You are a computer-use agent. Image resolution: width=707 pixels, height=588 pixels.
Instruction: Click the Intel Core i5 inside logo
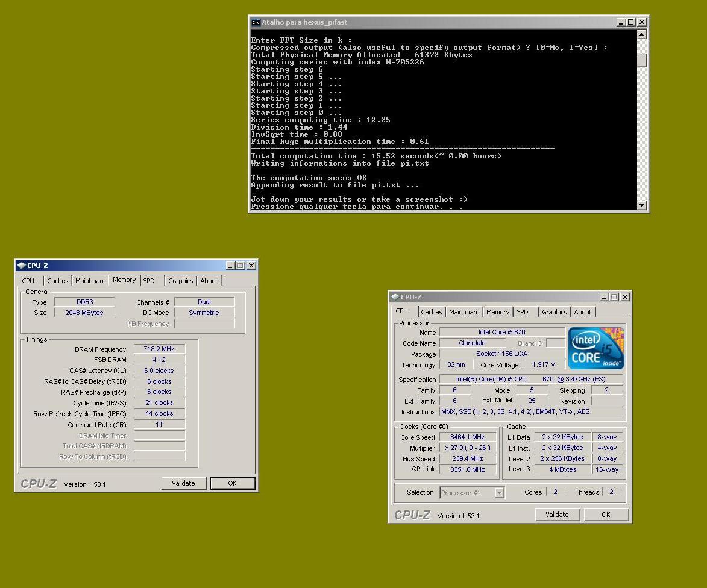[596, 348]
